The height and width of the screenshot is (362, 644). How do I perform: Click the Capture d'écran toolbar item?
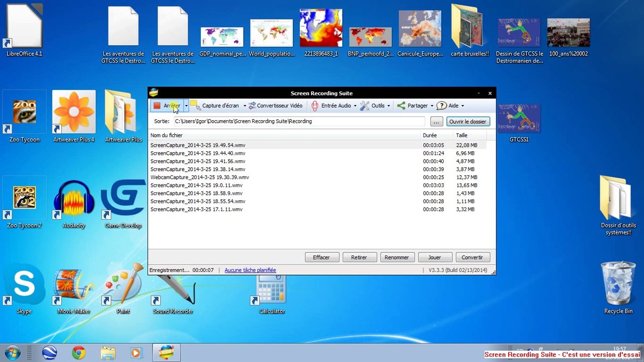pyautogui.click(x=215, y=106)
